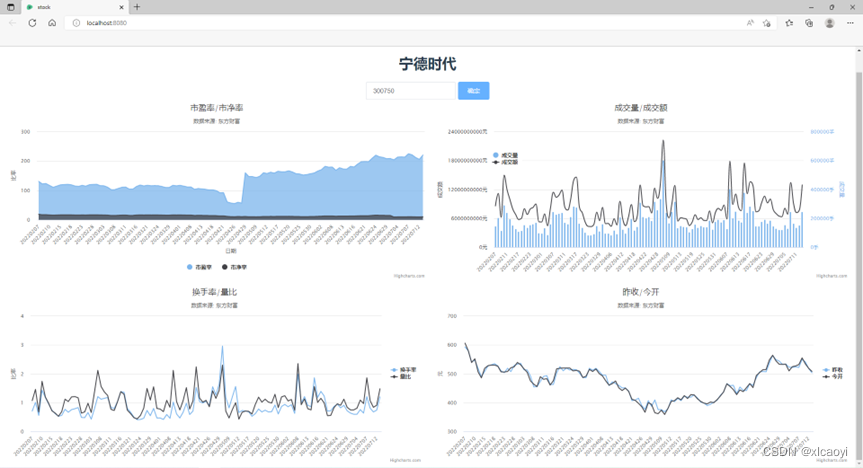Toggle the 换手率 series in the legend

403,370
